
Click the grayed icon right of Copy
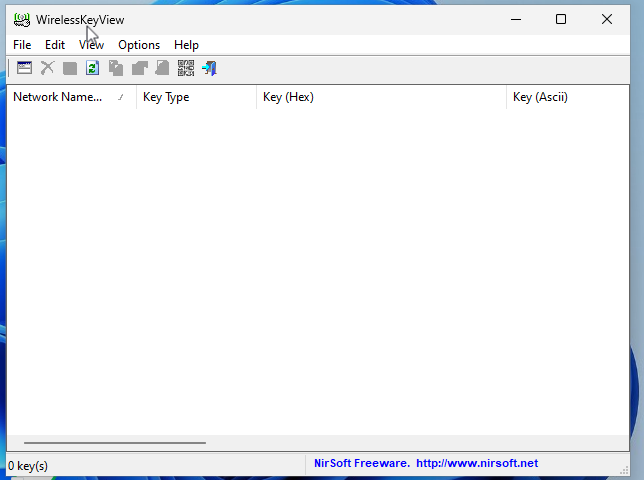[140, 68]
